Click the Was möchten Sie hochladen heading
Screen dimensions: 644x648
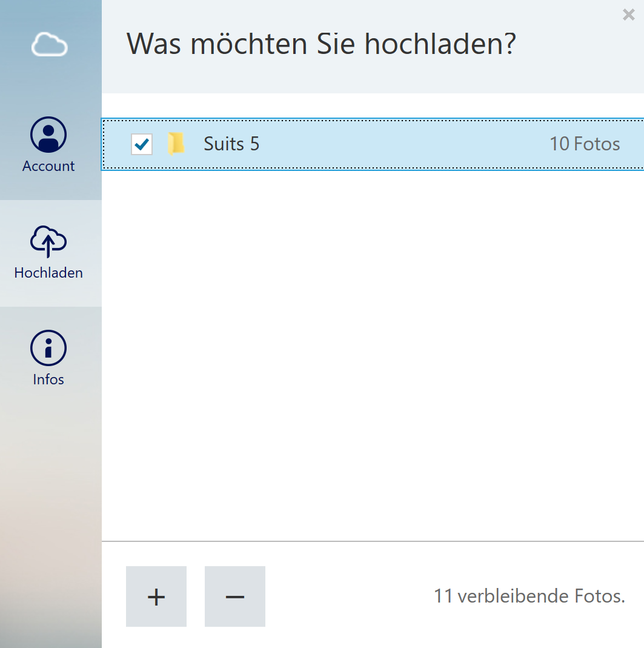[320, 44]
